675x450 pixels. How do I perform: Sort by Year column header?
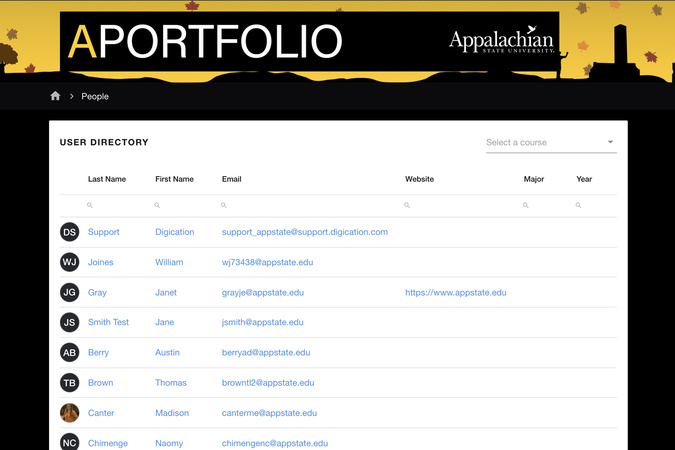(584, 179)
